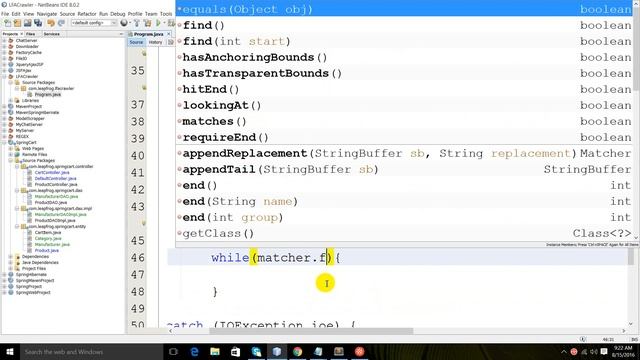The image size is (640, 360).
Task: Select Category.java in the tree
Action: (48, 238)
